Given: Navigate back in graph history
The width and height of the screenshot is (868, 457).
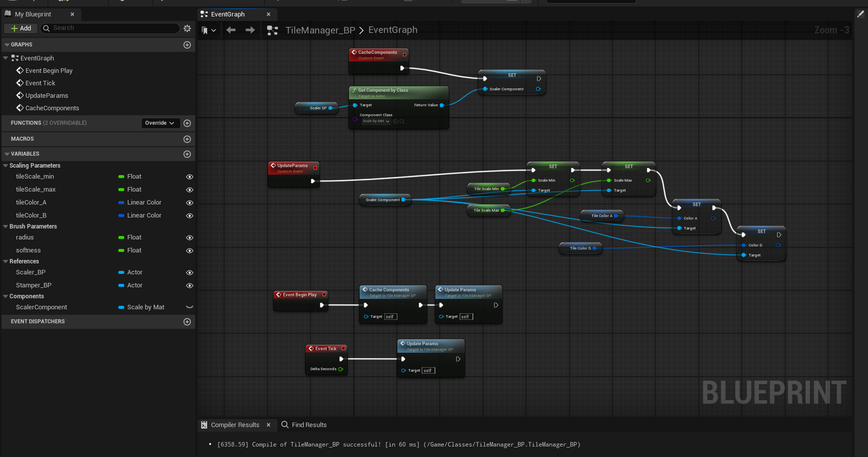Looking at the screenshot, I should coord(231,30).
